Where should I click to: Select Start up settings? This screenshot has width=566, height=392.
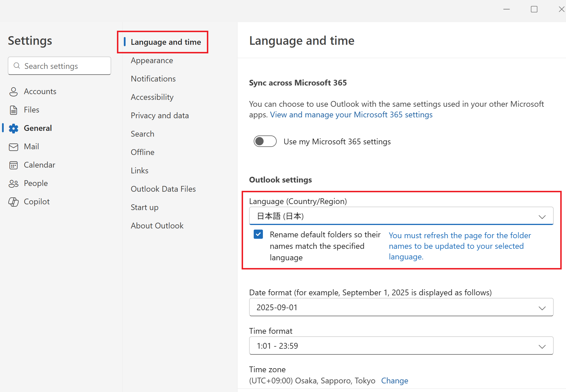click(x=145, y=207)
